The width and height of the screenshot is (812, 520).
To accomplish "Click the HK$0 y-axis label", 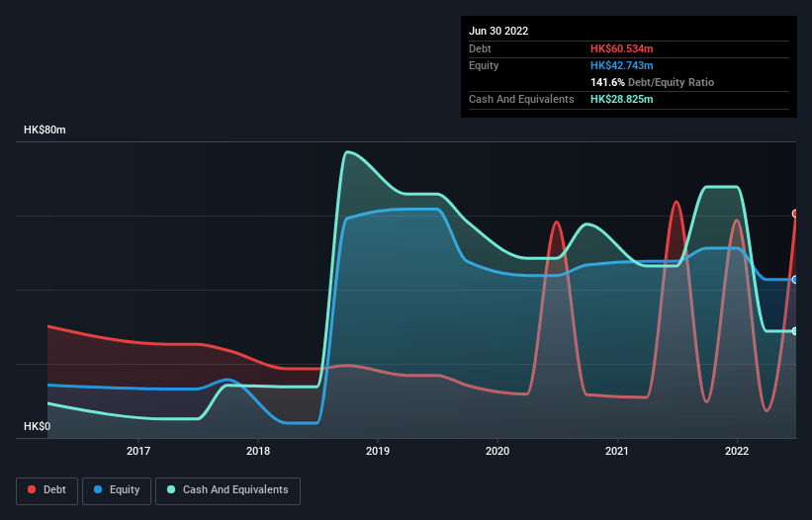I will (37, 426).
